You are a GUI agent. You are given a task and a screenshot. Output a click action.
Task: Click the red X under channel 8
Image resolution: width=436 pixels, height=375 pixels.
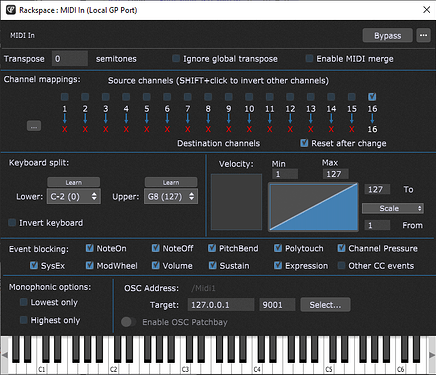click(x=208, y=129)
